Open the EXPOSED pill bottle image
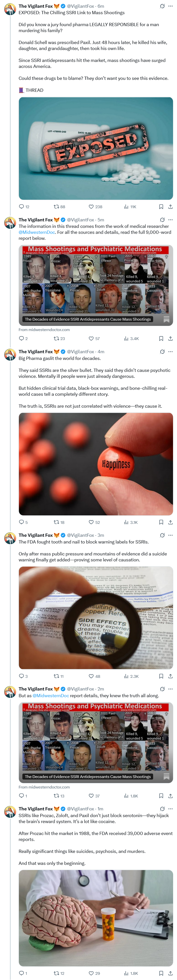This screenshot has width=177, height=980. pos(96,148)
